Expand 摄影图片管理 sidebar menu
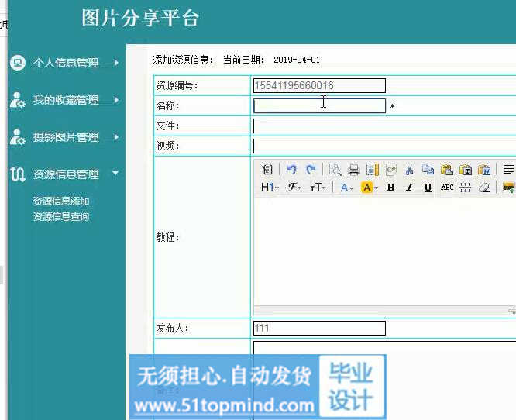The height and width of the screenshot is (420, 516). [65, 137]
